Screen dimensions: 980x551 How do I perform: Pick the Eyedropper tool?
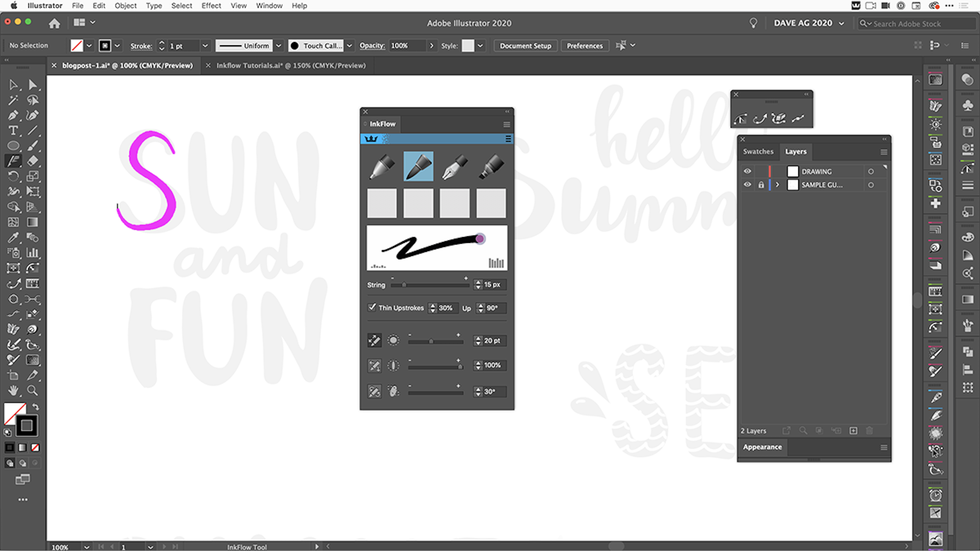point(13,238)
